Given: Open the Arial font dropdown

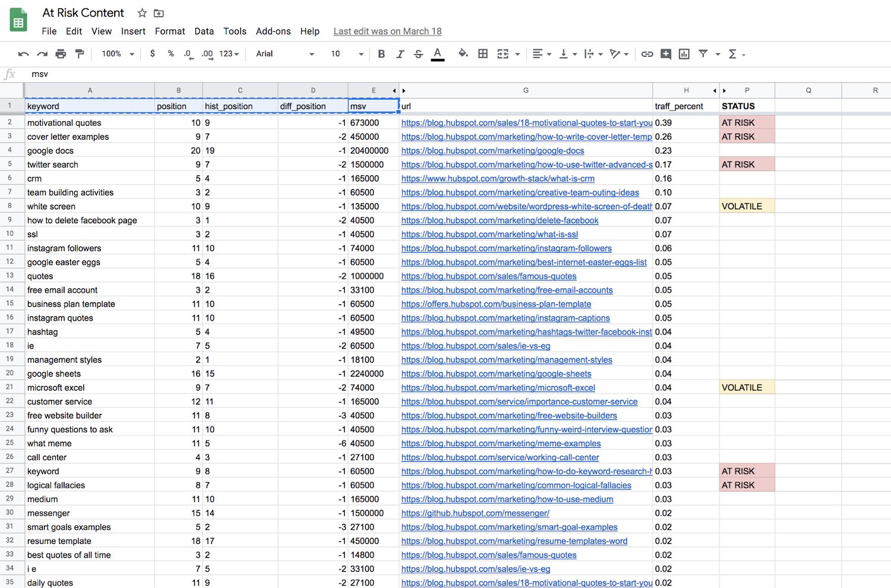Looking at the screenshot, I should [285, 54].
